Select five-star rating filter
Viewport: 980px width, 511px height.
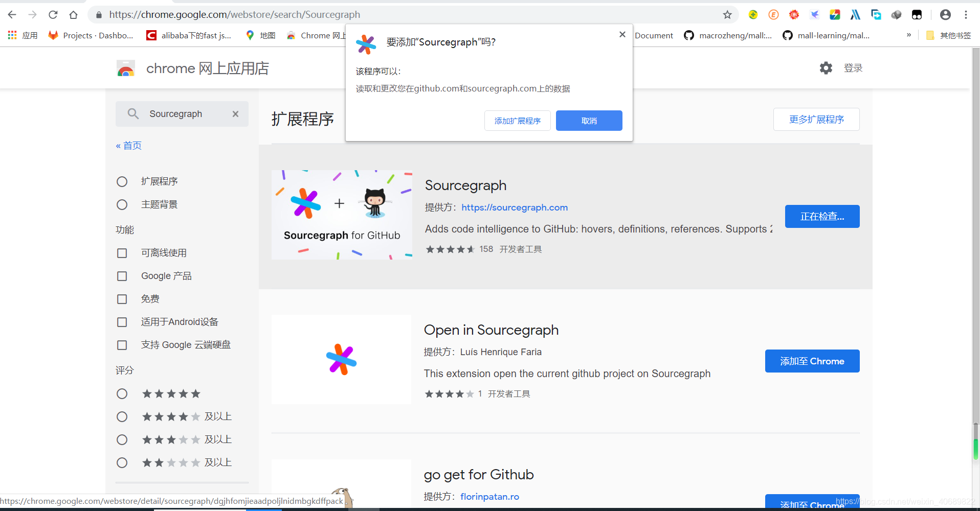pos(122,393)
